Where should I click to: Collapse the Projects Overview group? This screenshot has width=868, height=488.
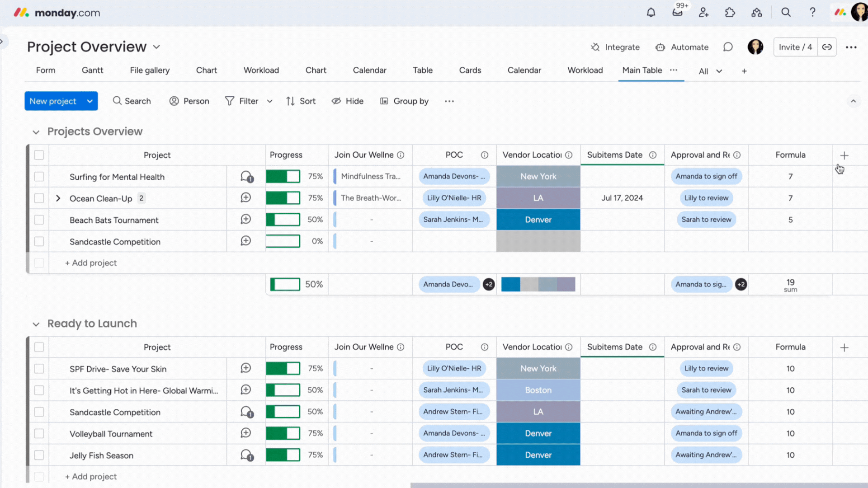pyautogui.click(x=36, y=132)
